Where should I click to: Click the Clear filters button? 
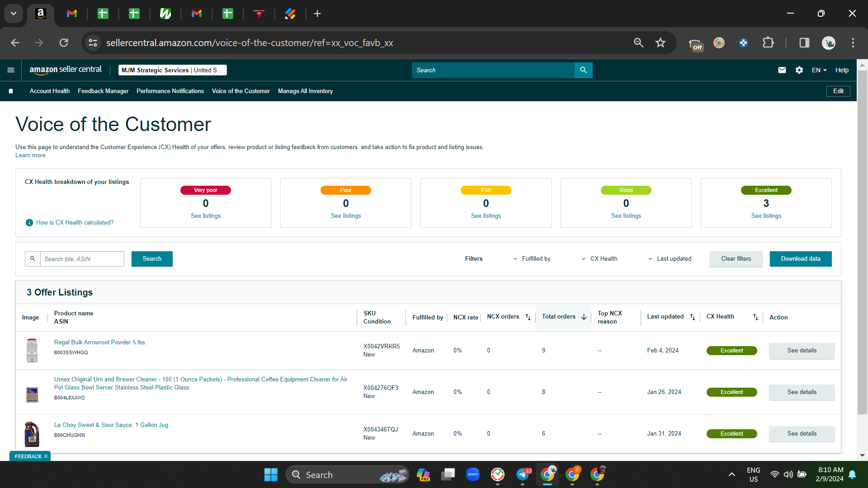click(736, 259)
